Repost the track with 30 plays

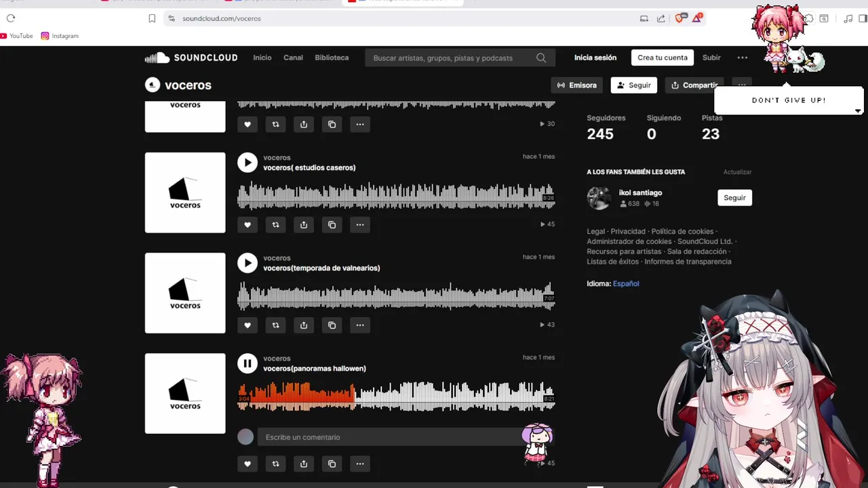275,124
